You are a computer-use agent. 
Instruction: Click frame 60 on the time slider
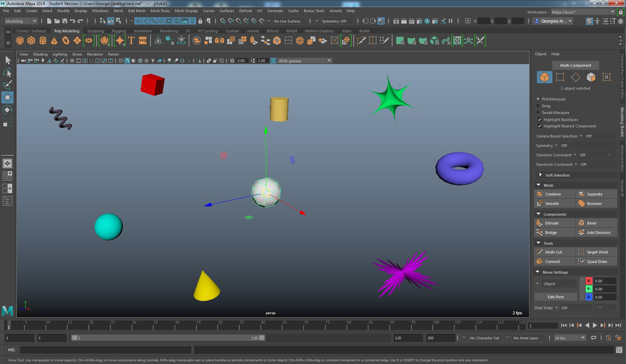263,325
